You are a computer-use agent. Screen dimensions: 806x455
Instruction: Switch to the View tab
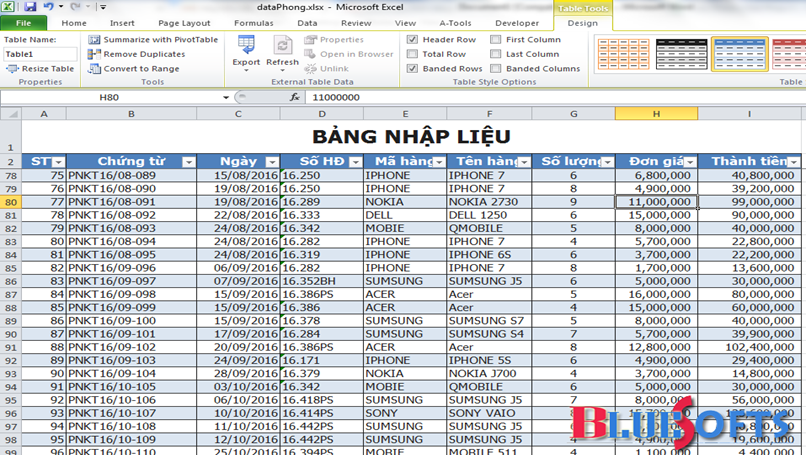pyautogui.click(x=405, y=23)
